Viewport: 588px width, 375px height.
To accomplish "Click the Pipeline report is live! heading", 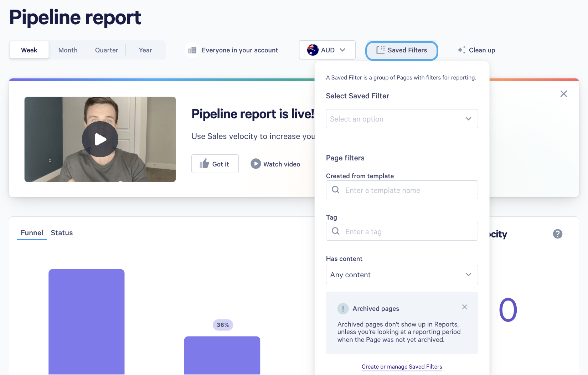I will (253, 114).
